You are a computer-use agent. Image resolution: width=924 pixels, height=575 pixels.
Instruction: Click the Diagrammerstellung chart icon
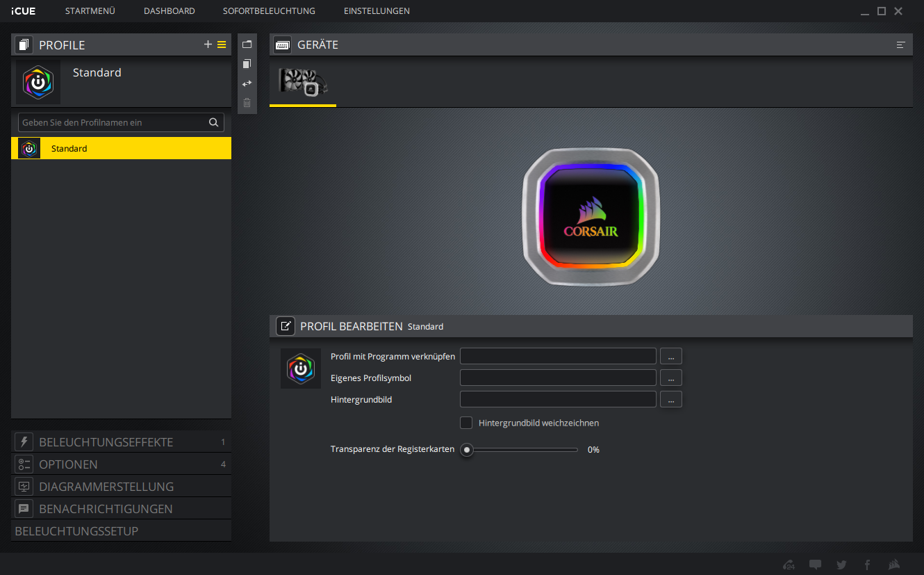[x=24, y=486]
